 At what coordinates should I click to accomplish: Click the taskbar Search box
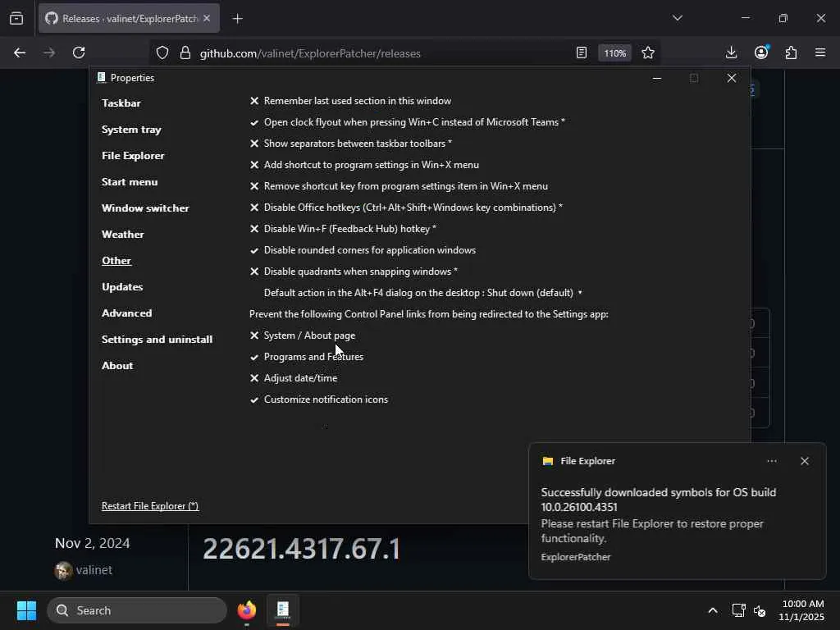[137, 610]
